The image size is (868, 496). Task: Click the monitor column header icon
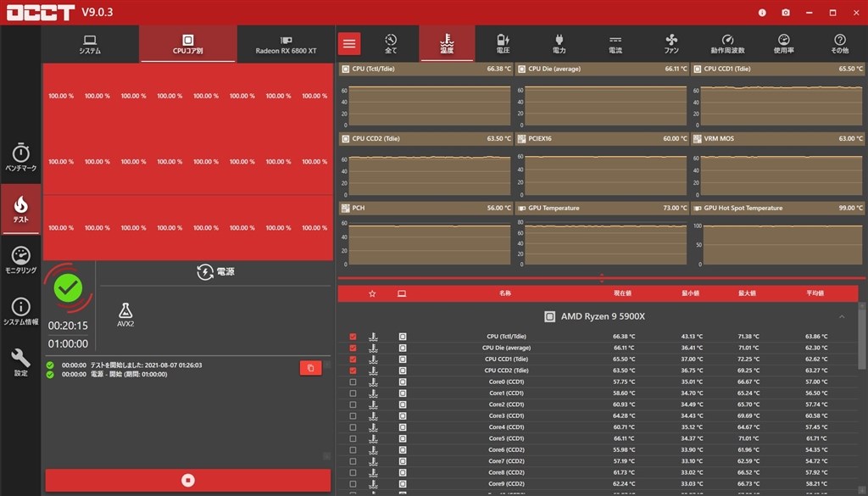pyautogui.click(x=402, y=293)
